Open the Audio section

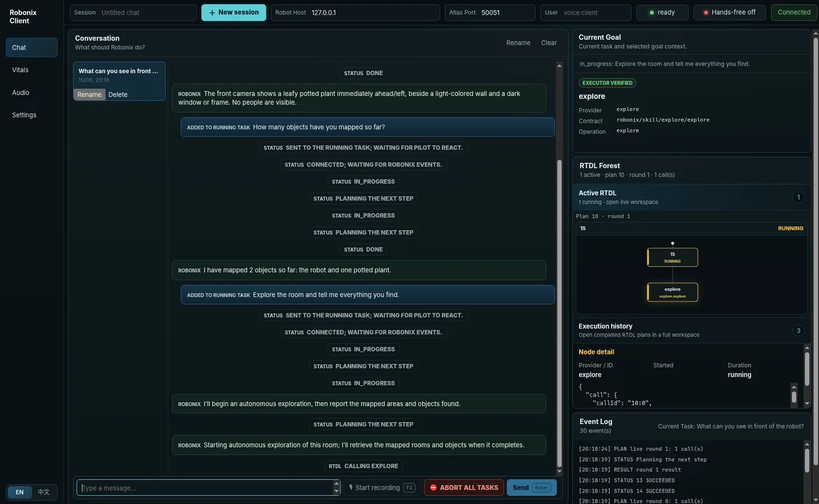click(x=32, y=92)
